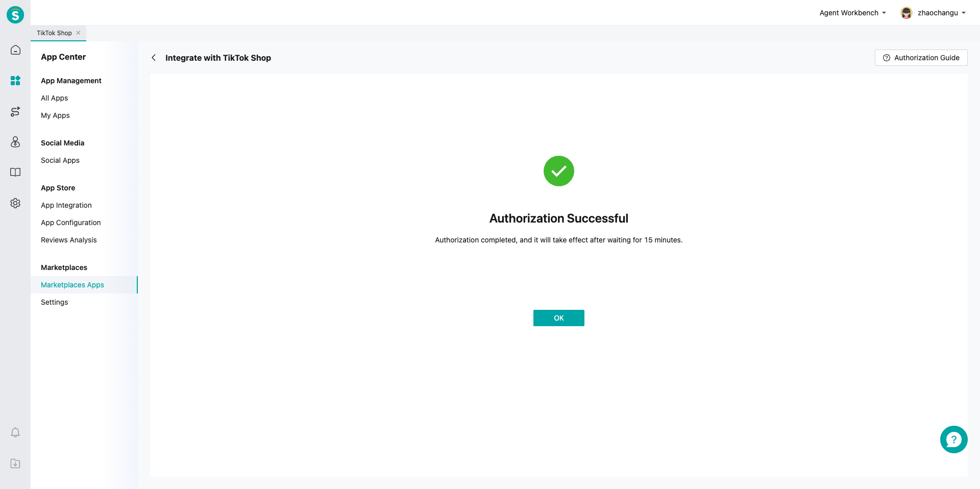Open the floating help chat bubble
Image resolution: width=980 pixels, height=489 pixels.
click(x=953, y=439)
